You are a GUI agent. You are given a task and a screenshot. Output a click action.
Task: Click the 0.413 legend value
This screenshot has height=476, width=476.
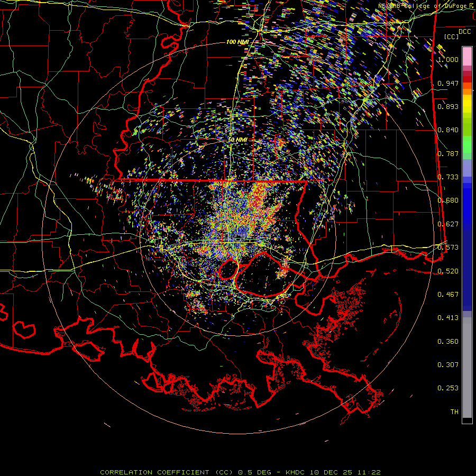point(448,318)
